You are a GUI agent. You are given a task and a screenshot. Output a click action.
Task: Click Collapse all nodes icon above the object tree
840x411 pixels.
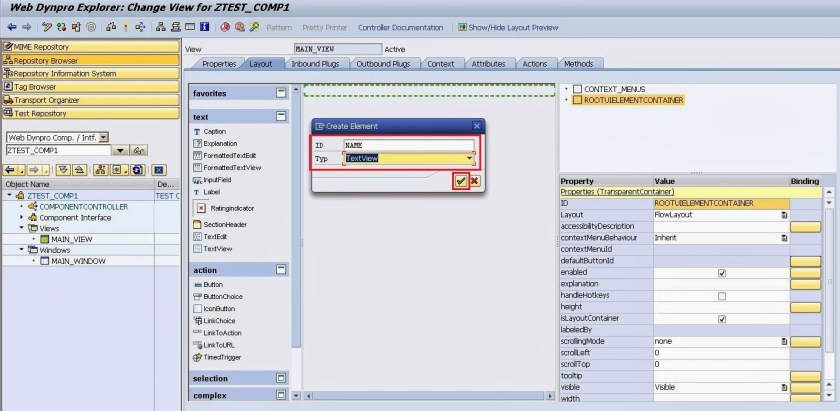tap(79, 170)
